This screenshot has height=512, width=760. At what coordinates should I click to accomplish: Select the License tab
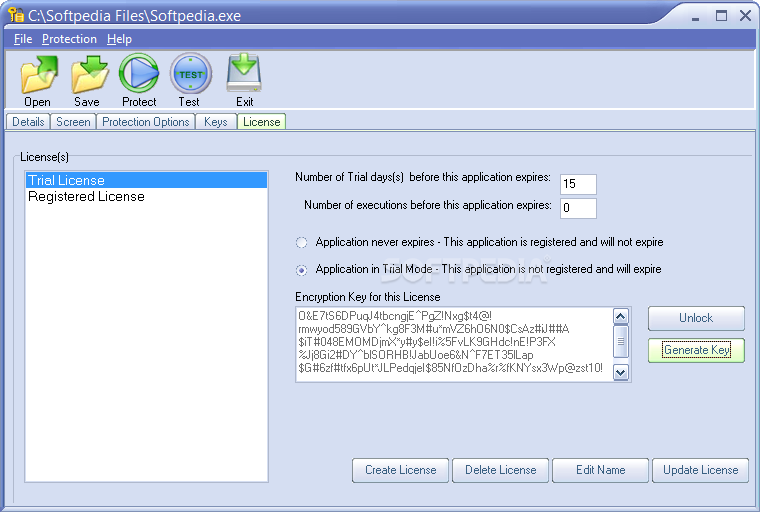click(262, 122)
